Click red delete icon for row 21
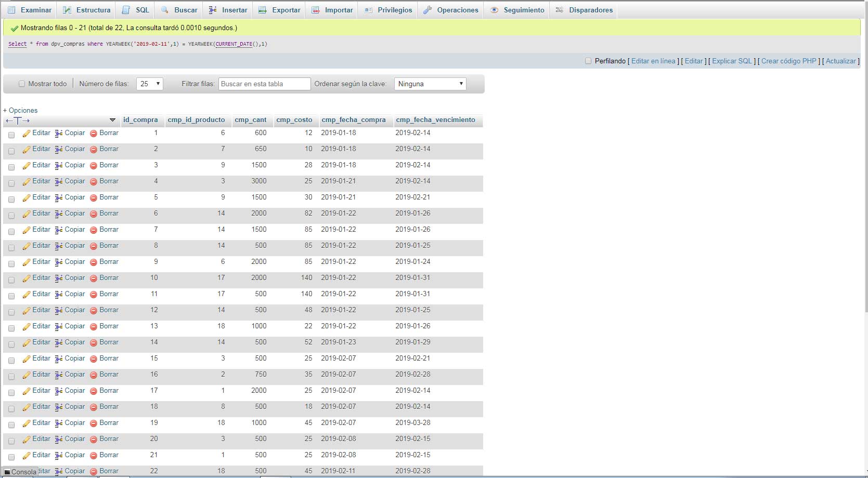 94,456
